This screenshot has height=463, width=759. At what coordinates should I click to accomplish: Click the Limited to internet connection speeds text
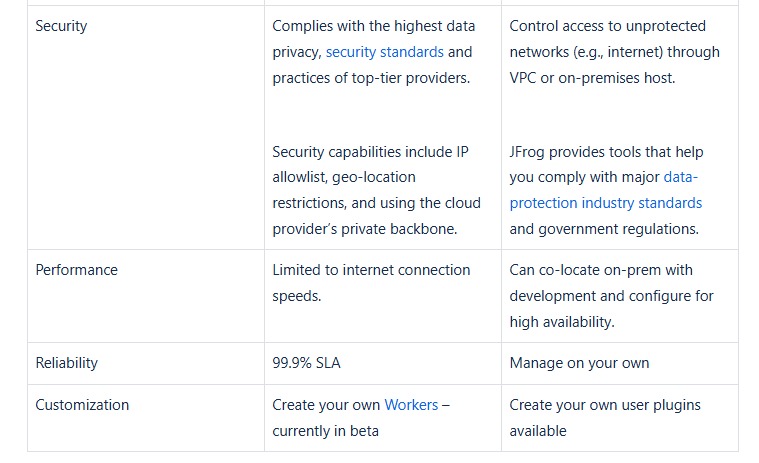[370, 283]
